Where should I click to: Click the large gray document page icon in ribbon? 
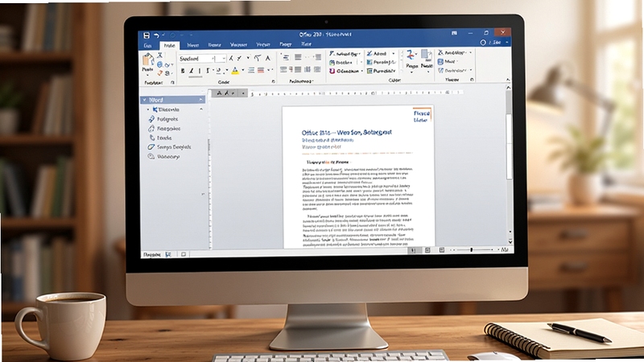point(427,56)
